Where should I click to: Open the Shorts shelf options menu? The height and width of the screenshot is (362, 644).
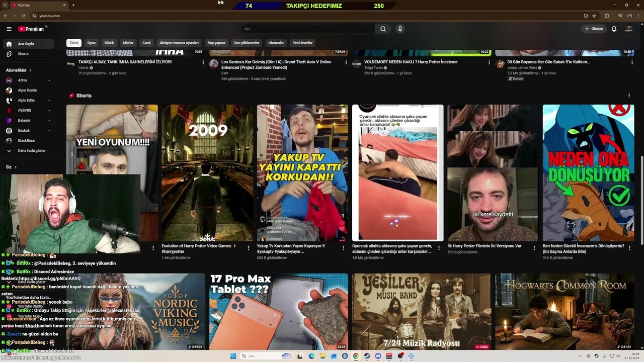[x=629, y=96]
